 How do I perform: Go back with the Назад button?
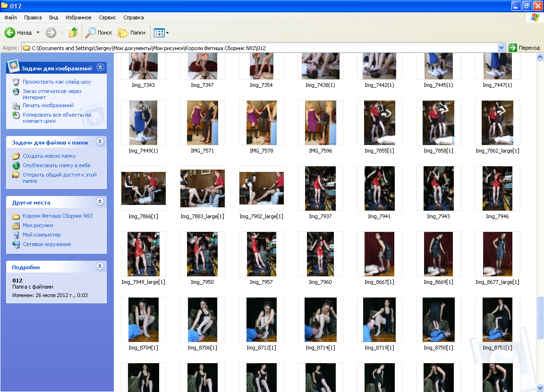pos(18,33)
